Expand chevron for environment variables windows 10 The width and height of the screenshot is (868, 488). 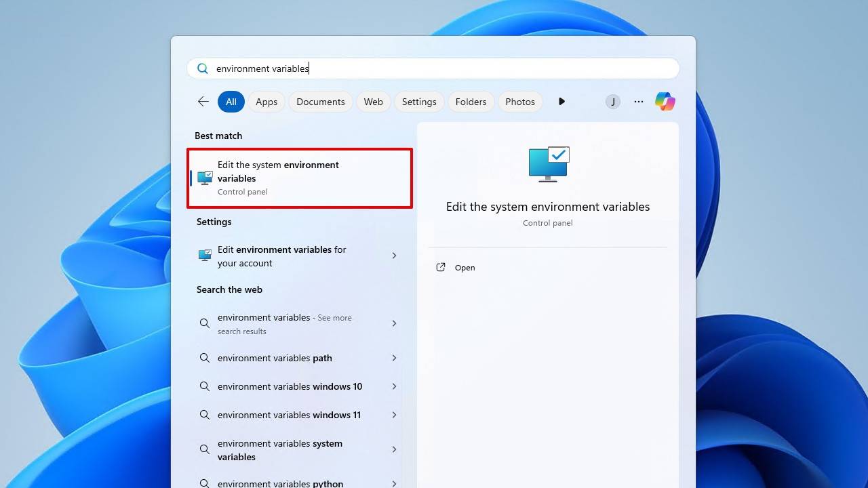(394, 386)
